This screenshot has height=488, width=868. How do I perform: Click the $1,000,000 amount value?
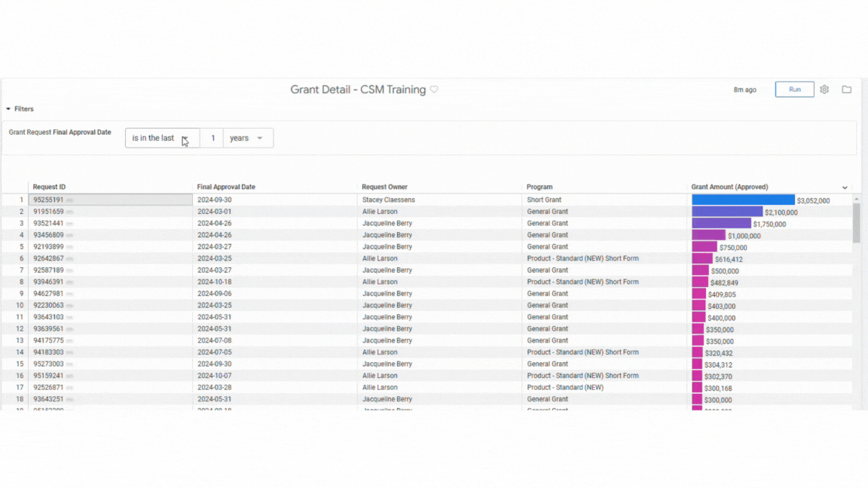744,236
